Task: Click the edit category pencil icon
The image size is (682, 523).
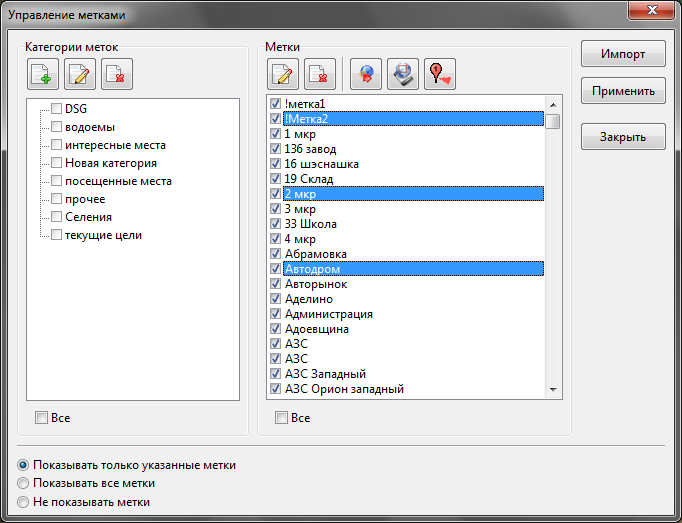Action: (80, 73)
